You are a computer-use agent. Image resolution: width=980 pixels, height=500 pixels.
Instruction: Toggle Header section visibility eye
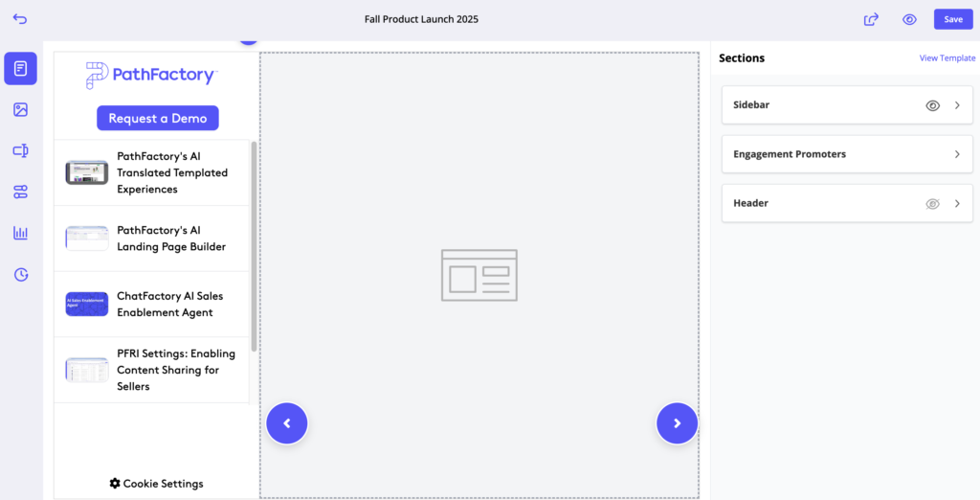tap(933, 204)
